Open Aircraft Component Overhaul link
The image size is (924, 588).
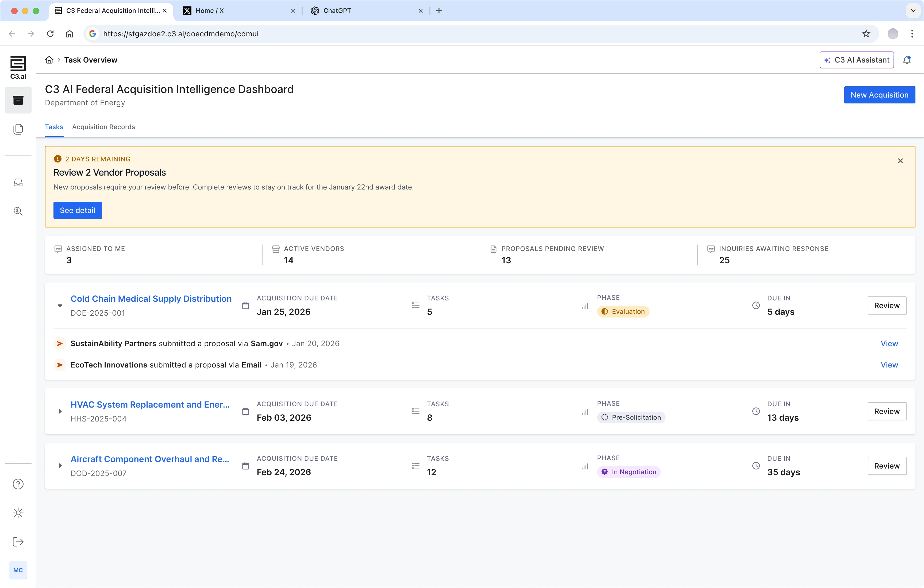(x=150, y=459)
